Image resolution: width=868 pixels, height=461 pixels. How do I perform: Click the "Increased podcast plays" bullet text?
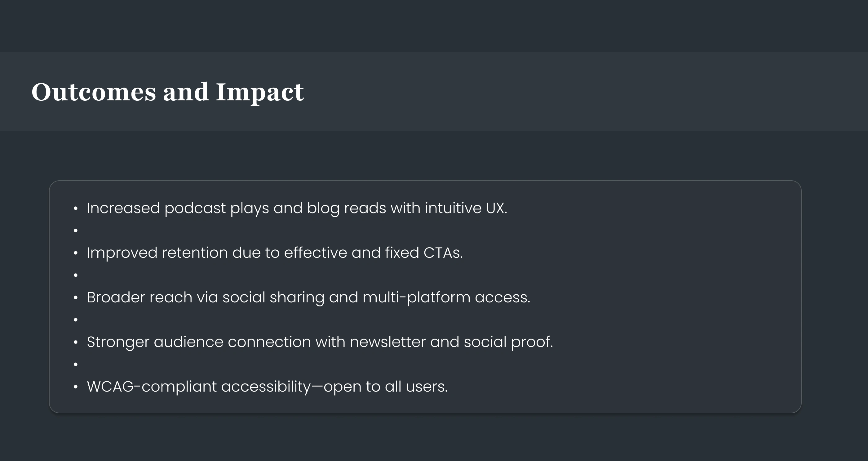coord(297,208)
